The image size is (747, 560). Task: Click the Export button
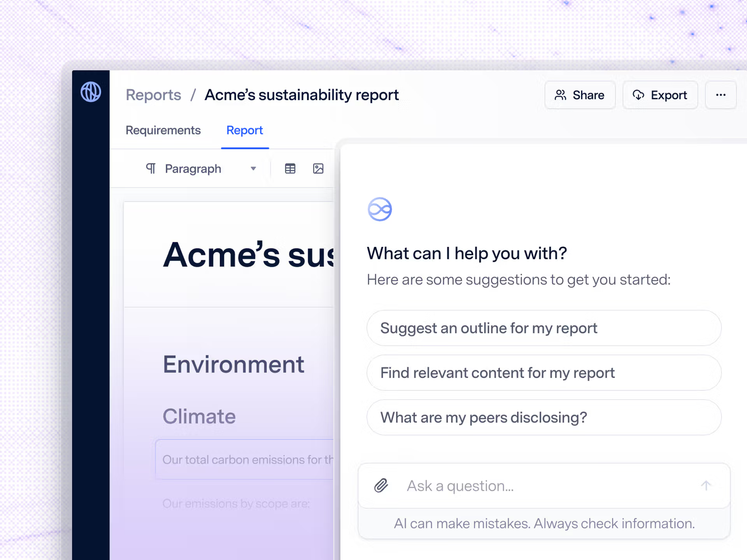click(660, 95)
